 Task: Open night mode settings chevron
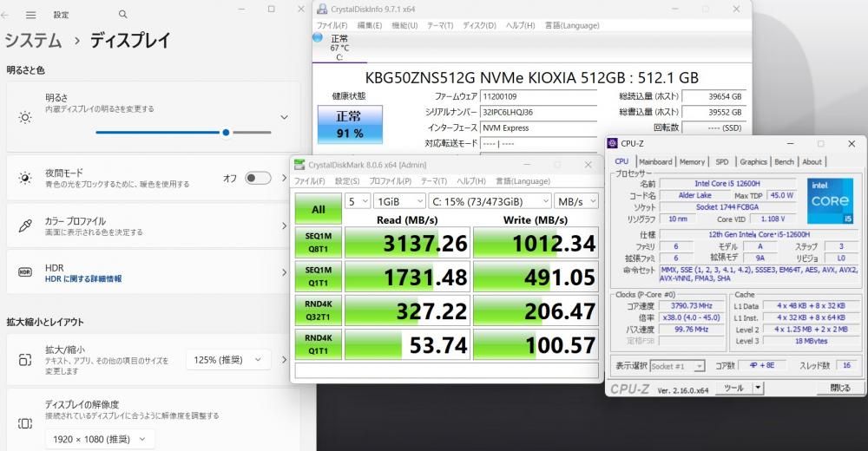tap(284, 178)
